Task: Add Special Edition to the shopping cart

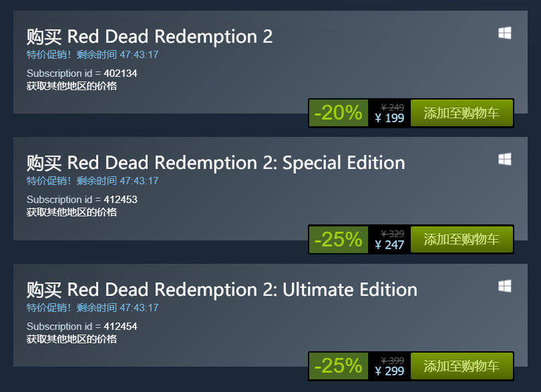Action: (x=461, y=239)
